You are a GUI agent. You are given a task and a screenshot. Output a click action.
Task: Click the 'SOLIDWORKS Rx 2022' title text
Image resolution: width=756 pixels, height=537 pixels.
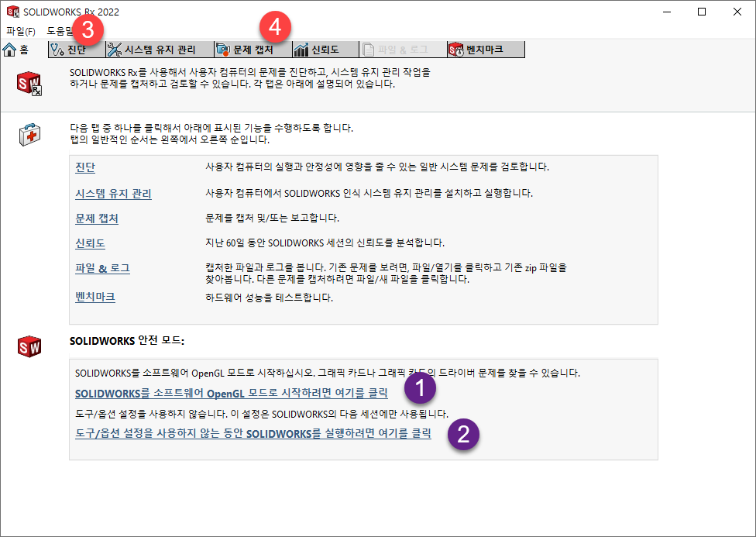[71, 12]
